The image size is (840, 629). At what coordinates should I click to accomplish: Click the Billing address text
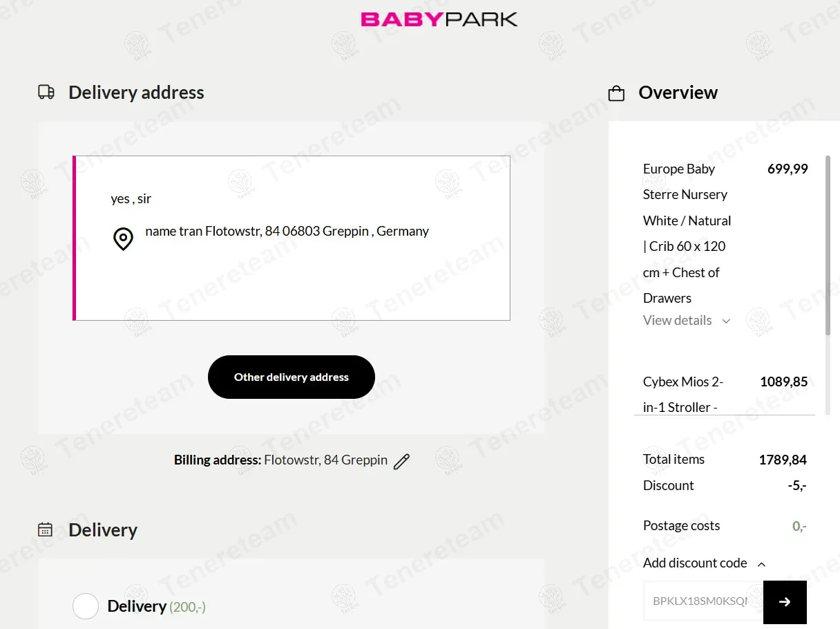click(280, 460)
